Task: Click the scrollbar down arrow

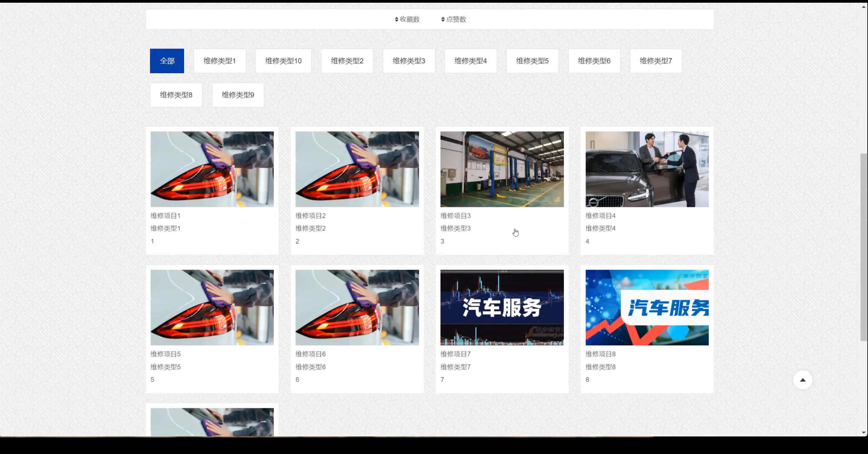Action: click(864, 433)
